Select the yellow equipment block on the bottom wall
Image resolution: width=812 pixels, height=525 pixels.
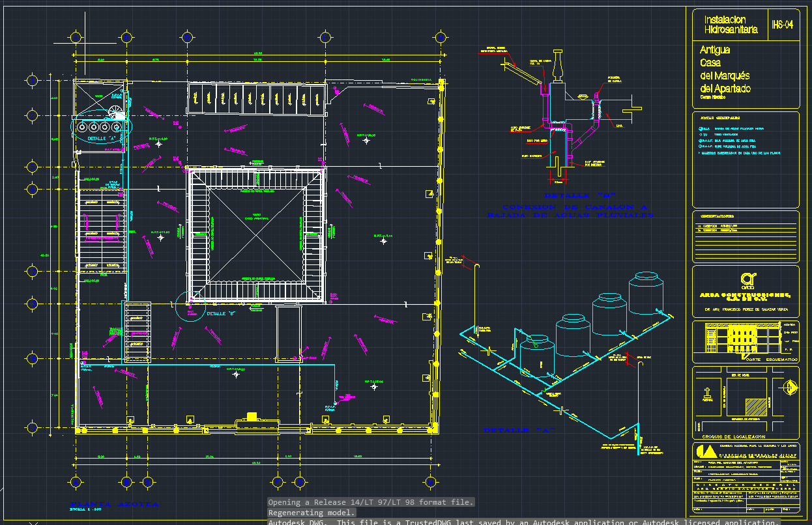pyautogui.click(x=251, y=417)
